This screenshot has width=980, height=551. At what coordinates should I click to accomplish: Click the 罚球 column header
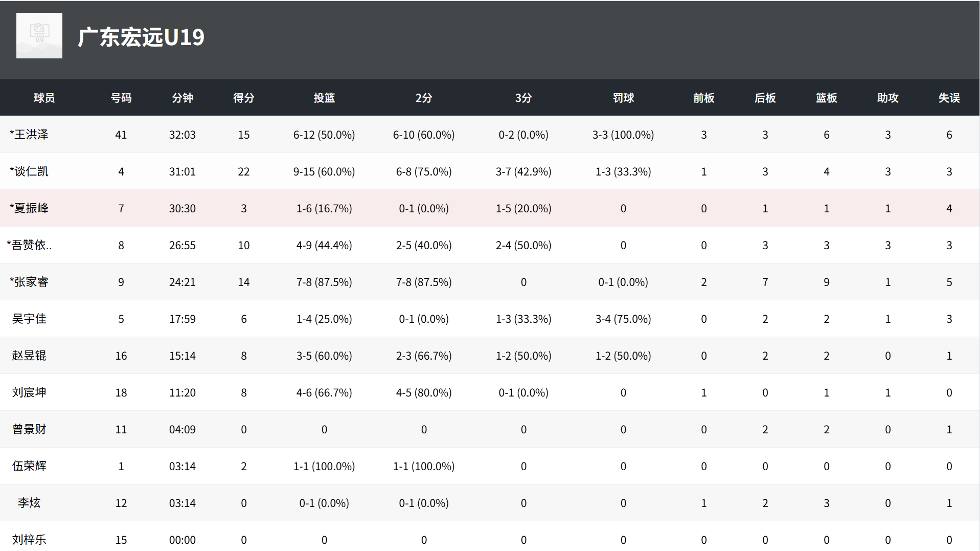pos(623,98)
